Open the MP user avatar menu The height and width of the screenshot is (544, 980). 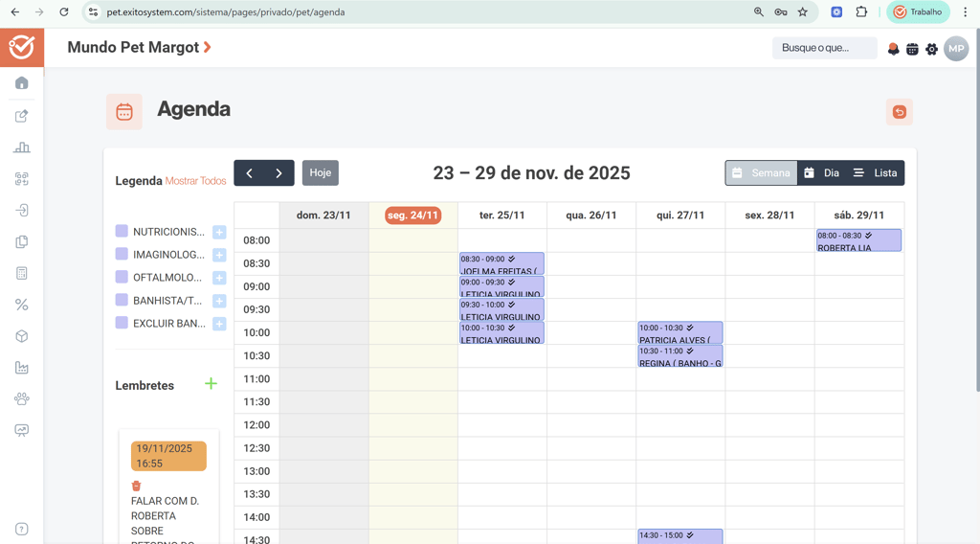[x=956, y=48]
